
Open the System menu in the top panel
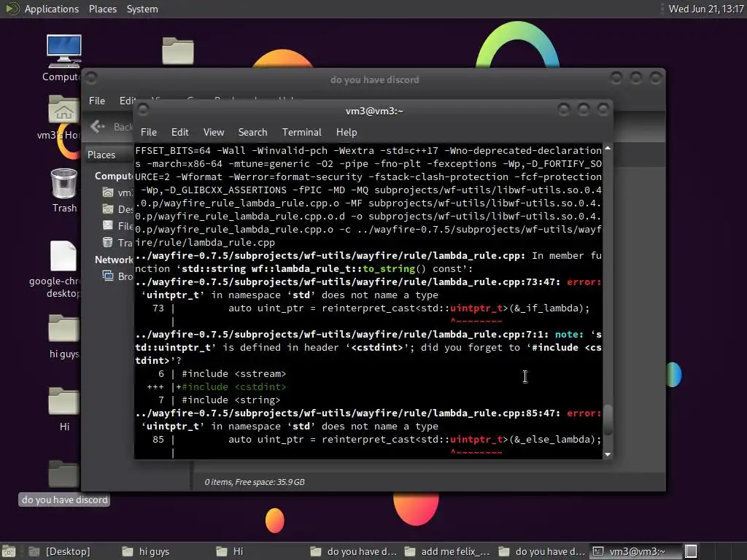142,9
